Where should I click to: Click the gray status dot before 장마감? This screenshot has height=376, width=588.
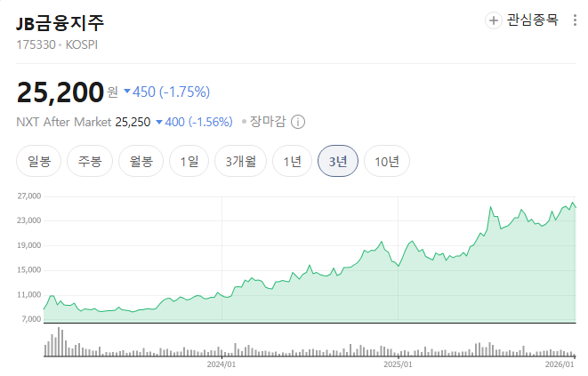point(244,122)
